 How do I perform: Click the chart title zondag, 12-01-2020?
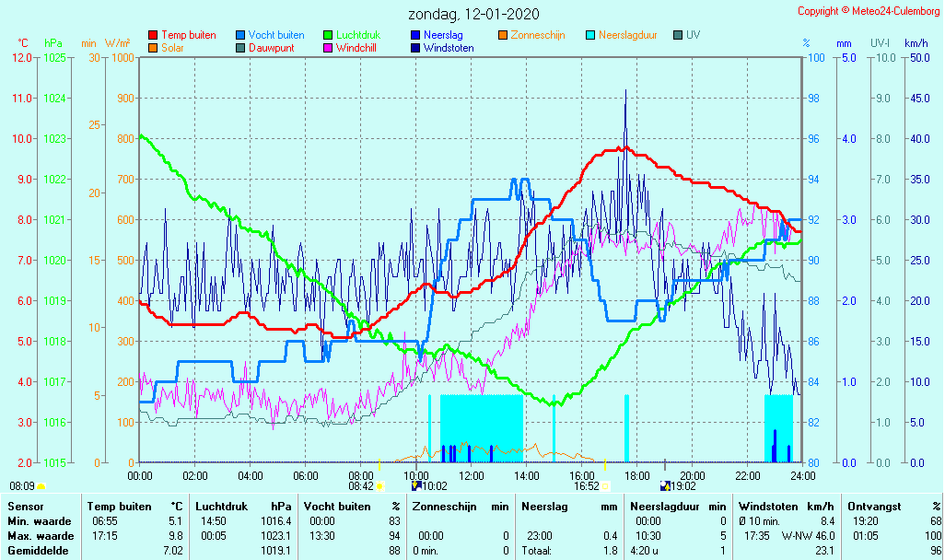[x=473, y=14]
